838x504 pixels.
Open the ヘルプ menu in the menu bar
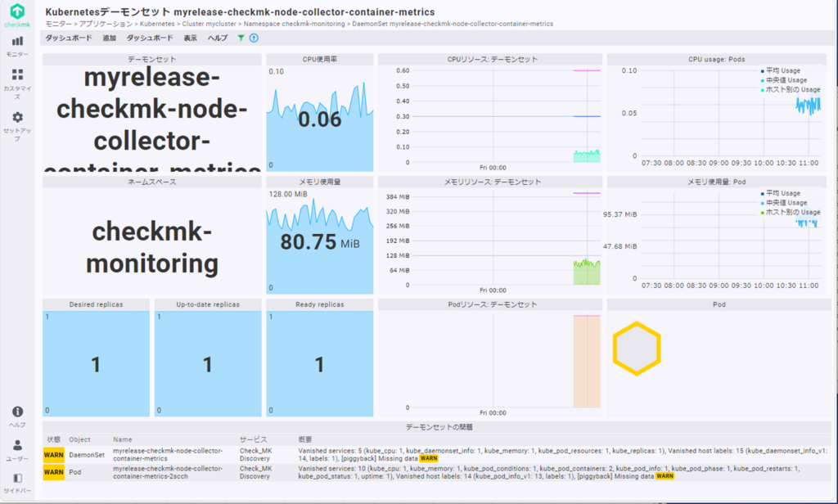(x=218, y=38)
